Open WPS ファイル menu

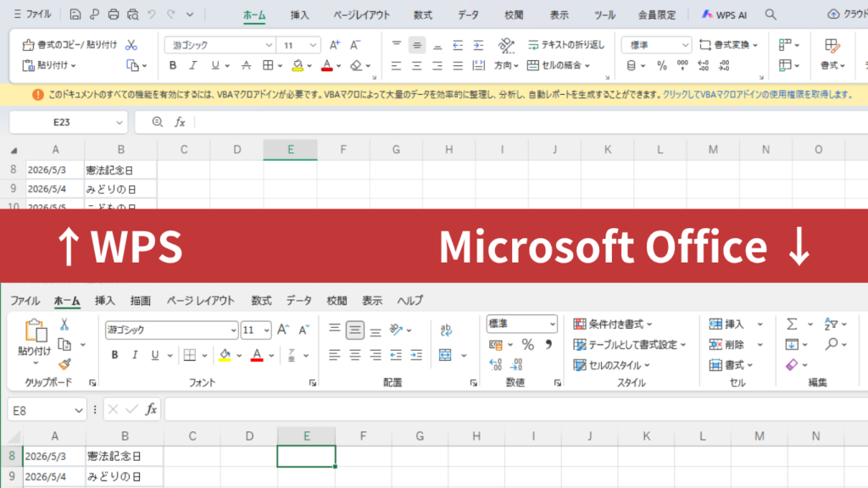[32, 14]
